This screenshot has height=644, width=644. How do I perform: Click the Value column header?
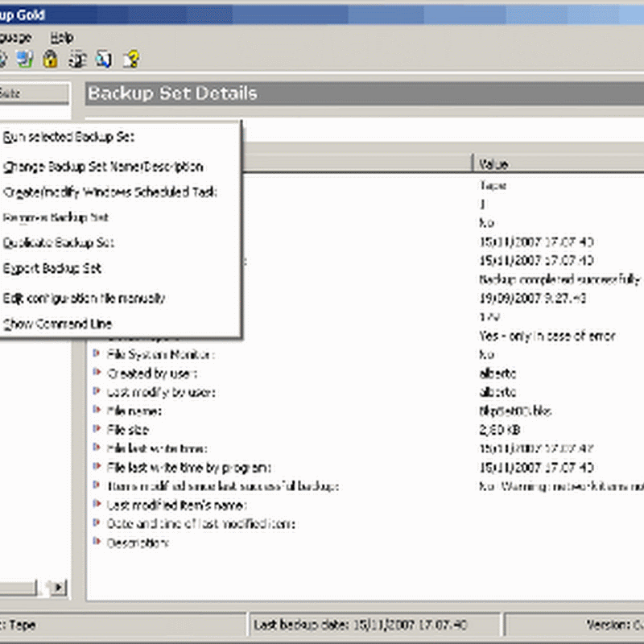click(x=555, y=163)
